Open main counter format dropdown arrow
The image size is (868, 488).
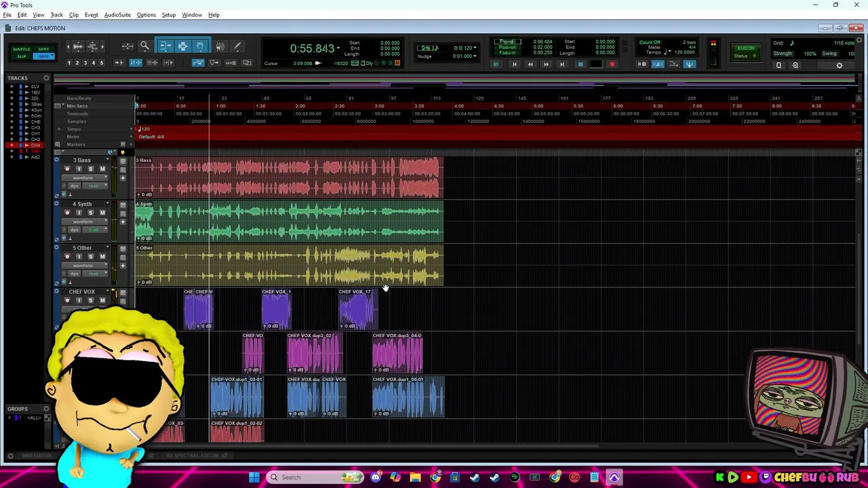(x=338, y=48)
